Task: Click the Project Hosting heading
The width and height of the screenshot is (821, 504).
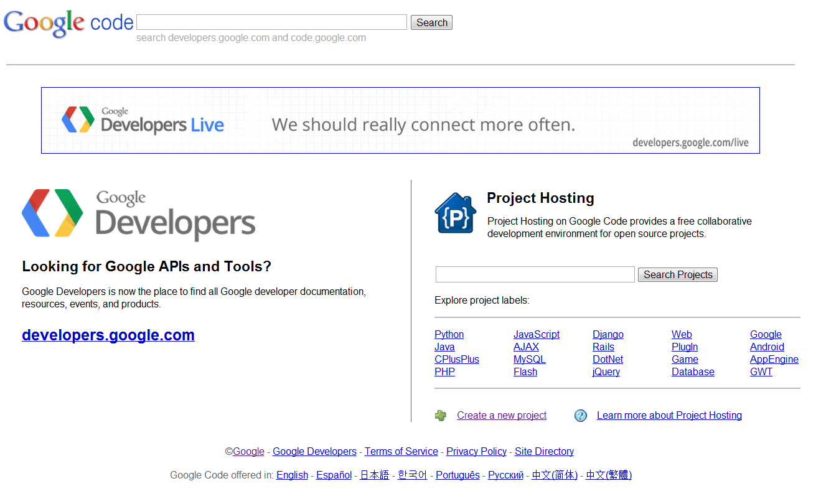Action: pos(540,198)
